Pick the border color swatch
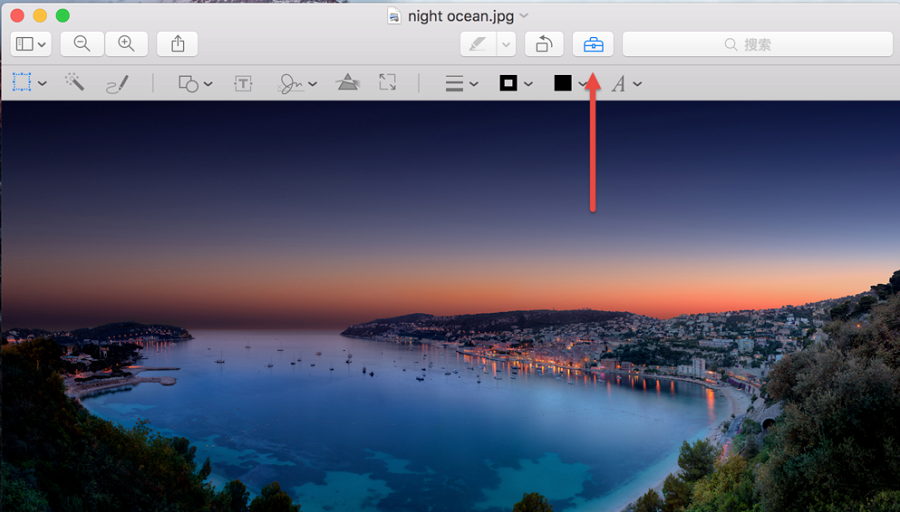 tap(509, 83)
